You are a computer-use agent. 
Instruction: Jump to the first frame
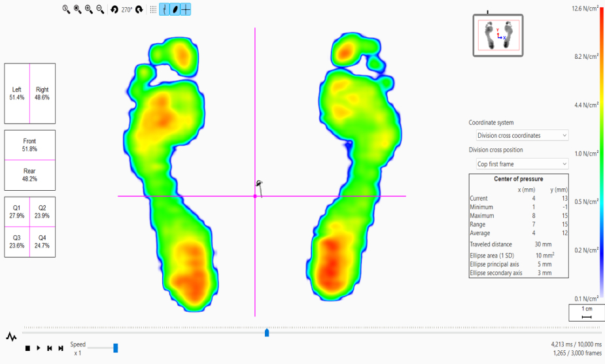pyautogui.click(x=50, y=348)
